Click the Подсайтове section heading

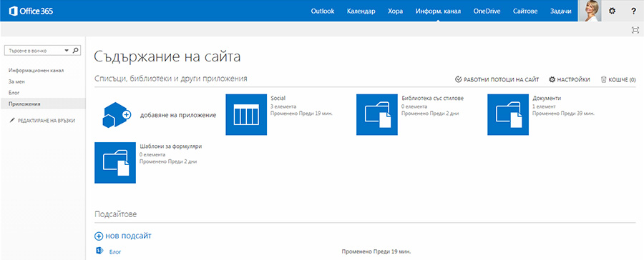(x=116, y=214)
